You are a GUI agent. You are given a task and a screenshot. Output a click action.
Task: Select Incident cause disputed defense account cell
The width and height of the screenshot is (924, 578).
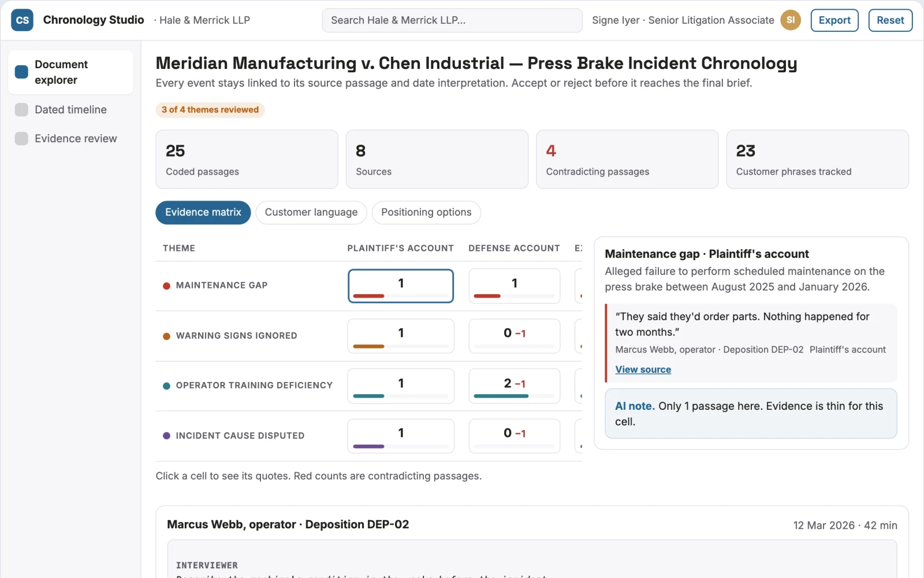(514, 436)
